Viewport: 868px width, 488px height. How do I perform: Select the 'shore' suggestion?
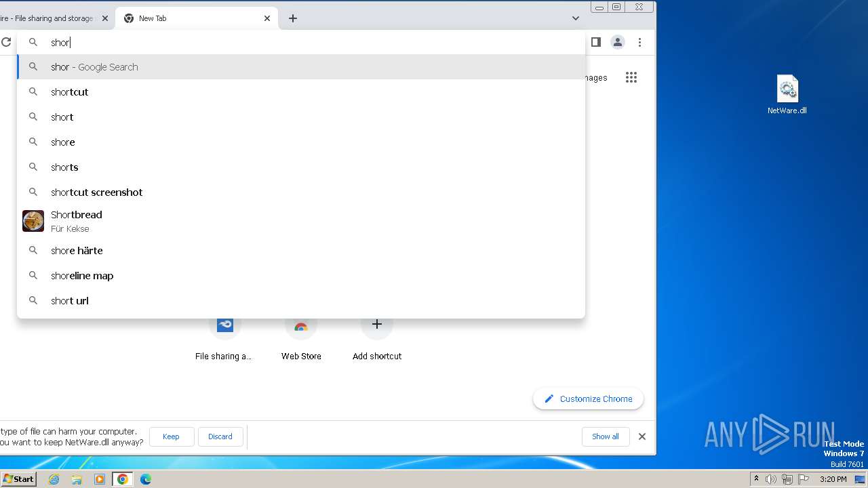click(x=301, y=142)
